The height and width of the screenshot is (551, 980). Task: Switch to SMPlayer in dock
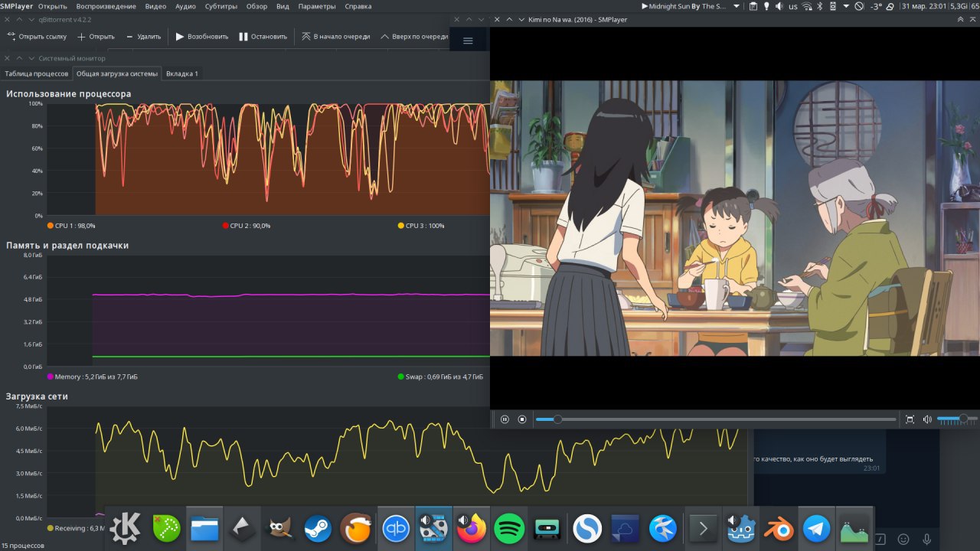[x=433, y=528]
